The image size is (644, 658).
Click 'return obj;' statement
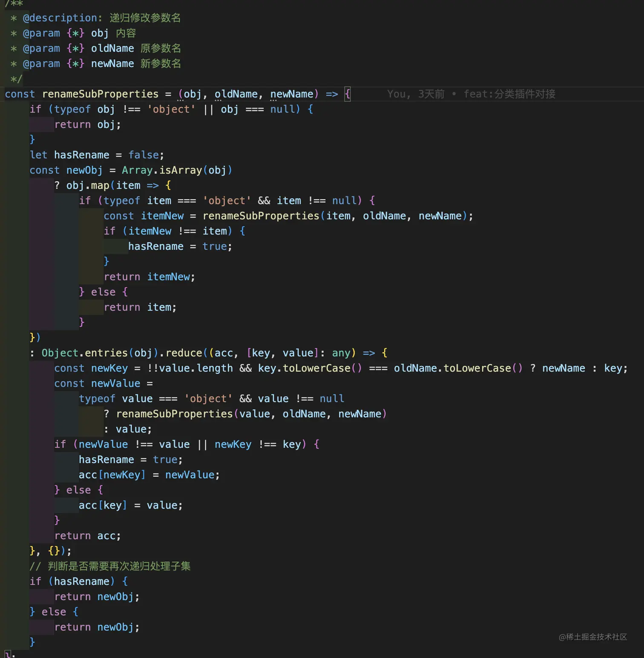88,125
